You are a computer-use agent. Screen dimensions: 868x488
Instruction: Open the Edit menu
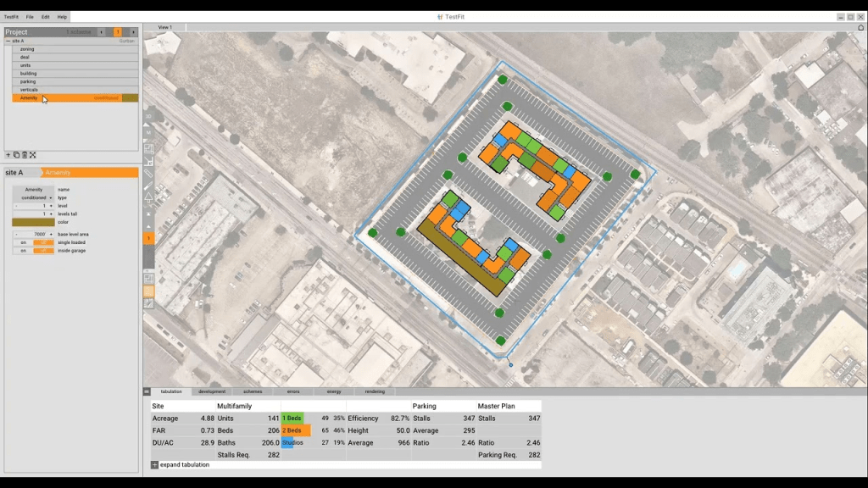[x=45, y=17]
